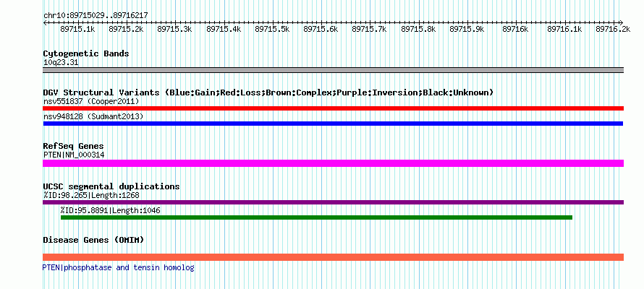Click the gray 10q23.31 cytogenetic band bar
644x289 pixels.
[x=333, y=70]
